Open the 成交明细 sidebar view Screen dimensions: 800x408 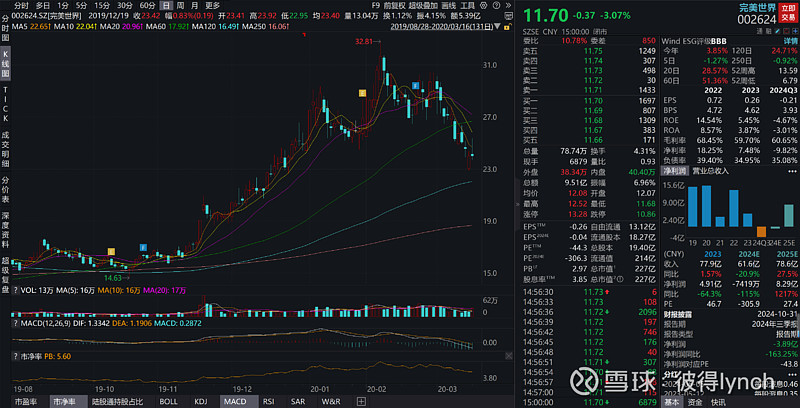[x=5, y=149]
